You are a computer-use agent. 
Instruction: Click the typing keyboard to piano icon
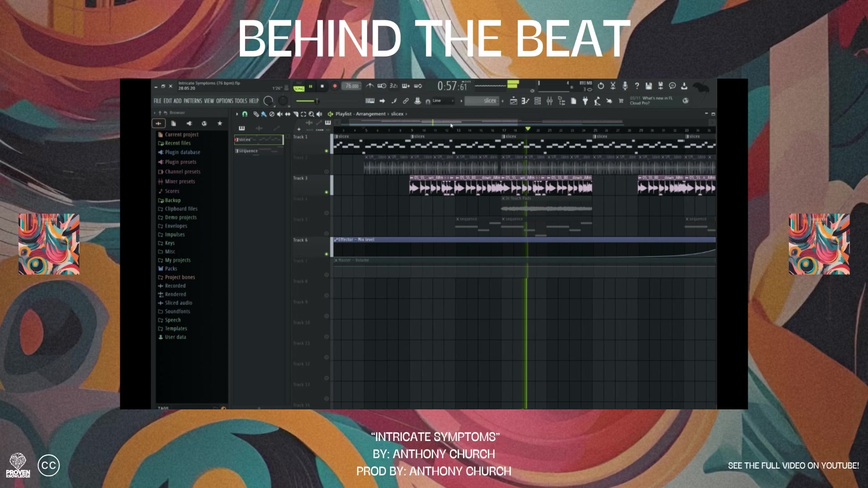tap(370, 101)
